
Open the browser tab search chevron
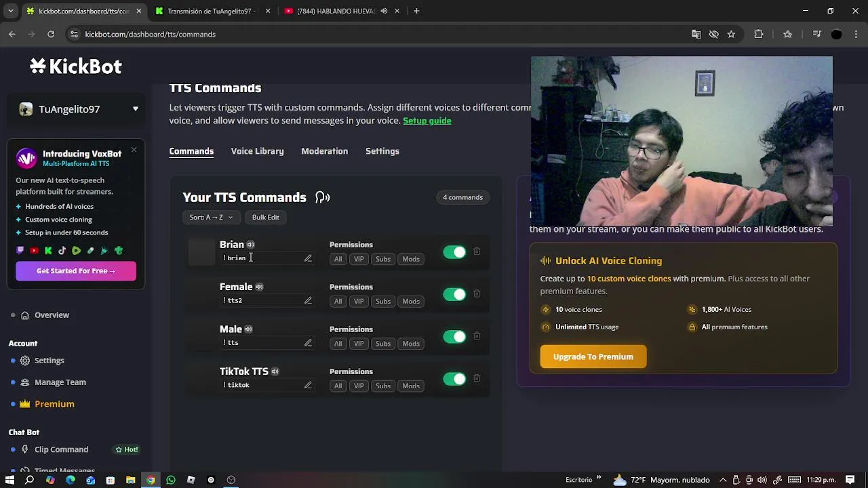pyautogui.click(x=10, y=11)
